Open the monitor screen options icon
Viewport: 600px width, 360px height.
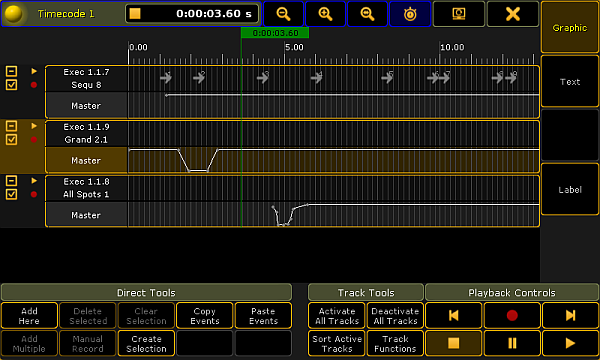[459, 14]
